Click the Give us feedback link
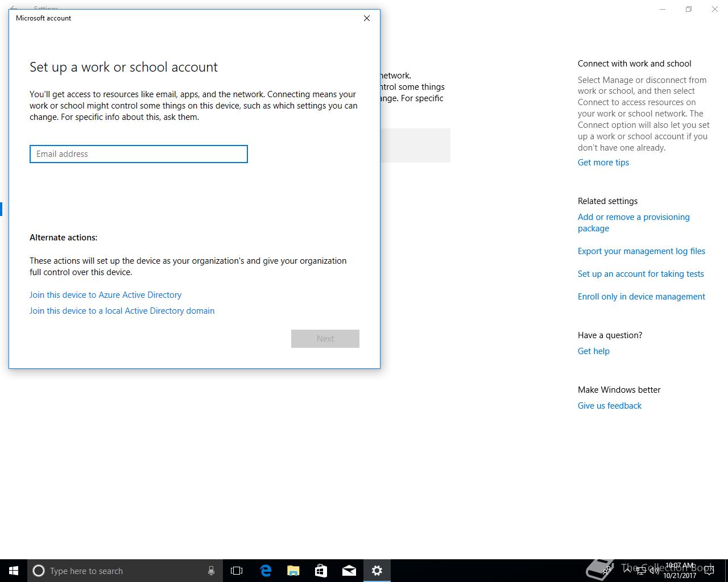This screenshot has height=582, width=728. point(610,406)
